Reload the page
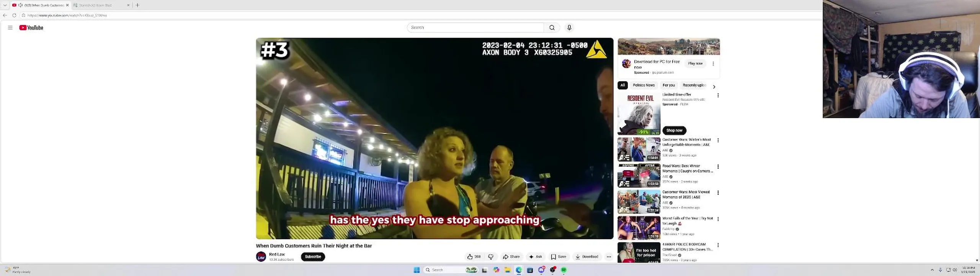This screenshot has width=980, height=276. pos(14,15)
